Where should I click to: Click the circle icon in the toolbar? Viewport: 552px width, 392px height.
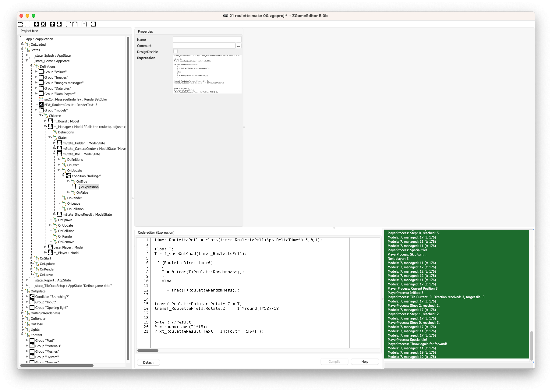coord(93,24)
